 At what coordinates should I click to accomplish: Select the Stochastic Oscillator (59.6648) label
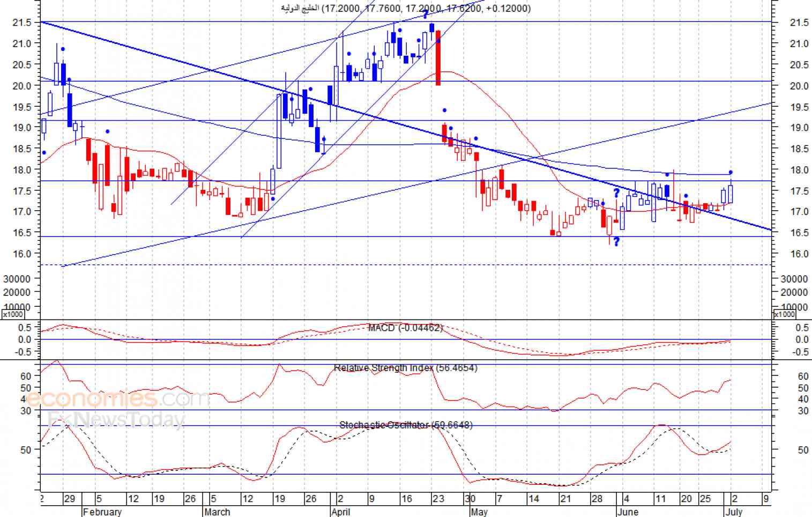pyautogui.click(x=406, y=425)
